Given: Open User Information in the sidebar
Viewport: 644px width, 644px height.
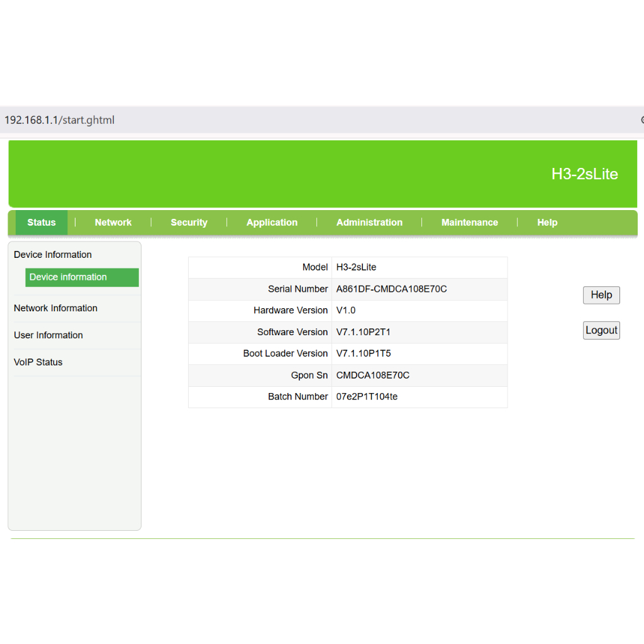Looking at the screenshot, I should click(48, 335).
